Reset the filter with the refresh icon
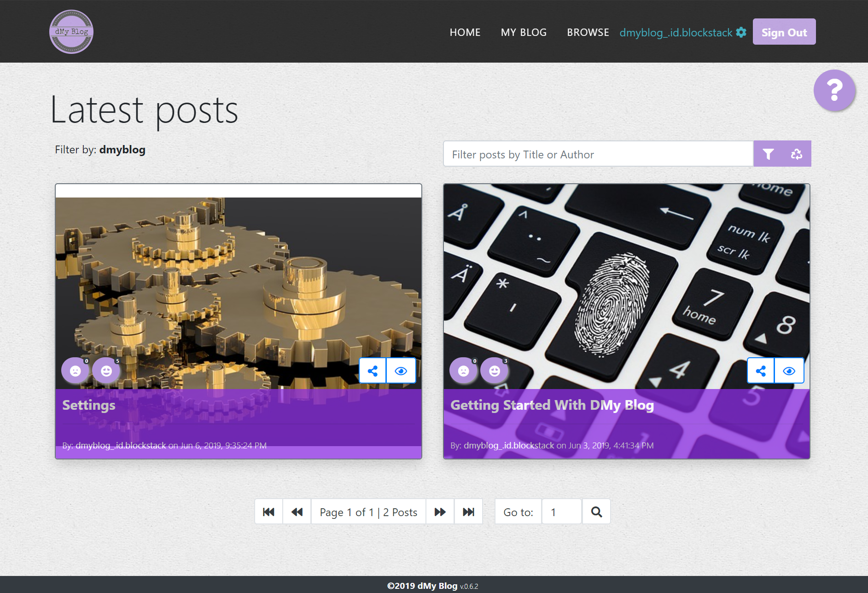 coord(797,154)
